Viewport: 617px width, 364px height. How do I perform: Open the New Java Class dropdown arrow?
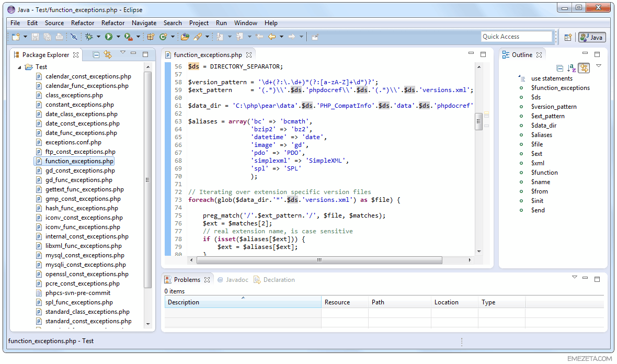(173, 37)
